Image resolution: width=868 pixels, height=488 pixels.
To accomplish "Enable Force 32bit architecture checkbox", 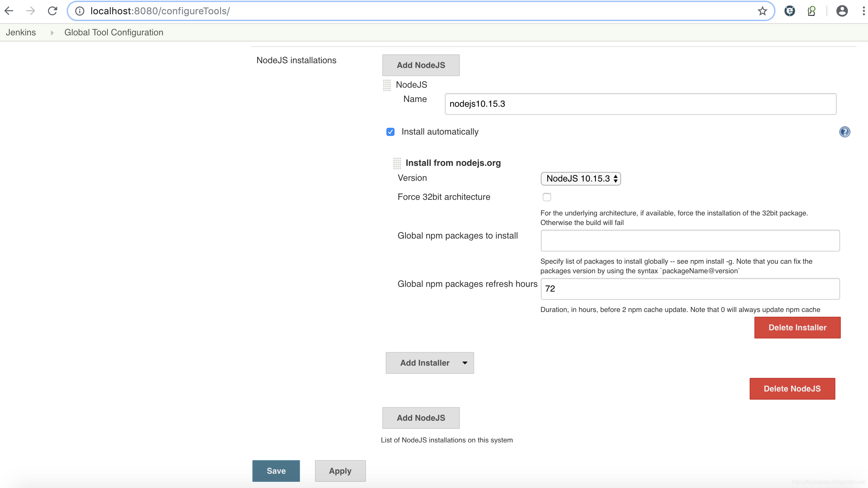I will pyautogui.click(x=547, y=197).
